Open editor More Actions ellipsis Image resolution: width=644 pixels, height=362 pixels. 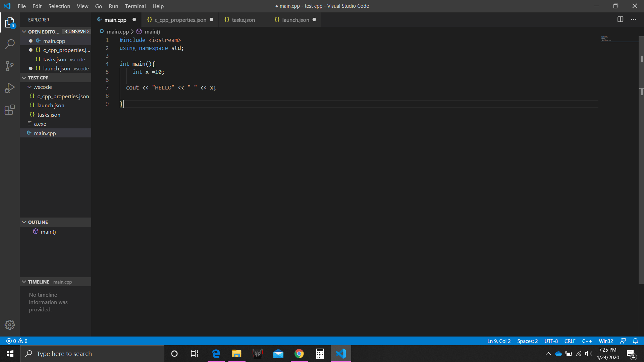pyautogui.click(x=634, y=19)
